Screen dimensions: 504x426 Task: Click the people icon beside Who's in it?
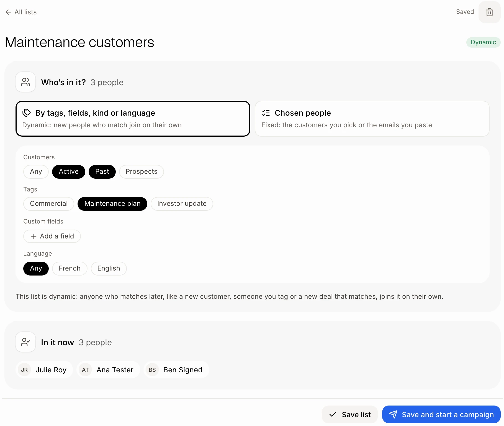(25, 82)
